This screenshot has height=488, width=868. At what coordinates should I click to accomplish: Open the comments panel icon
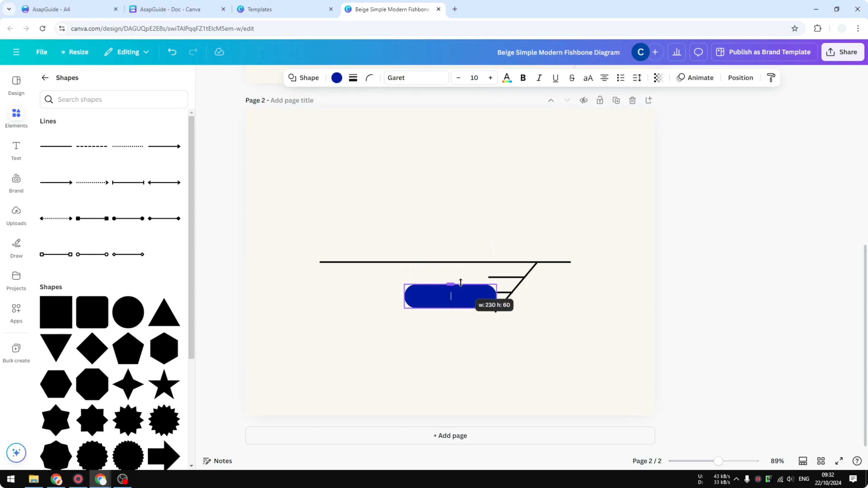click(698, 52)
